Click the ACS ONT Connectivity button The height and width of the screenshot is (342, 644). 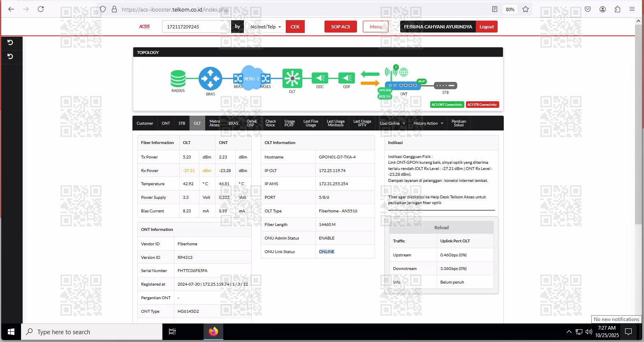pyautogui.click(x=447, y=105)
